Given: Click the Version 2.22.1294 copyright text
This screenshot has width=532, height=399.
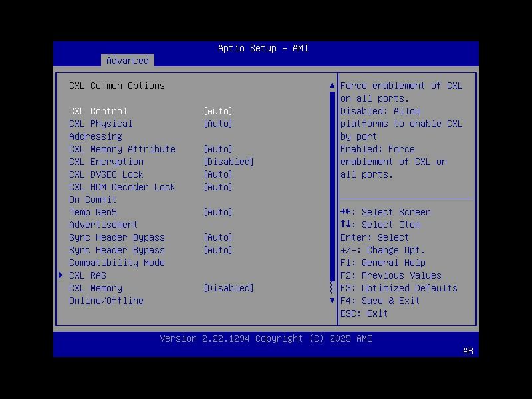Looking at the screenshot, I should [x=266, y=338].
